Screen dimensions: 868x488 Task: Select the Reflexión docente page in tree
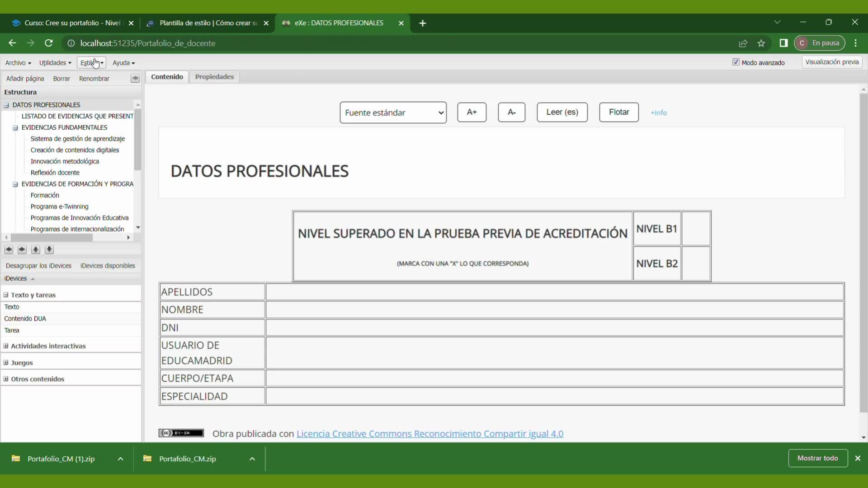(55, 173)
